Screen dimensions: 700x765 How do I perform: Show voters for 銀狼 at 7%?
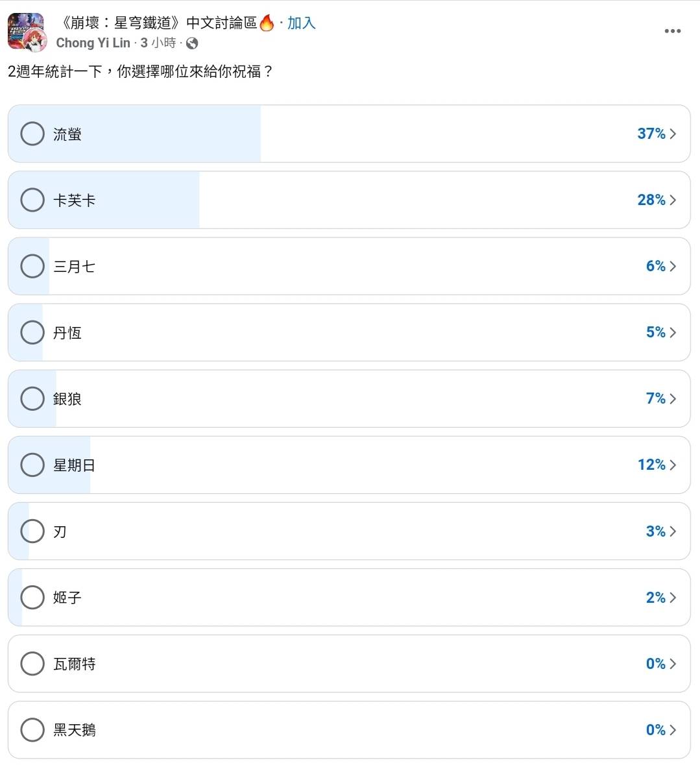pos(673,398)
